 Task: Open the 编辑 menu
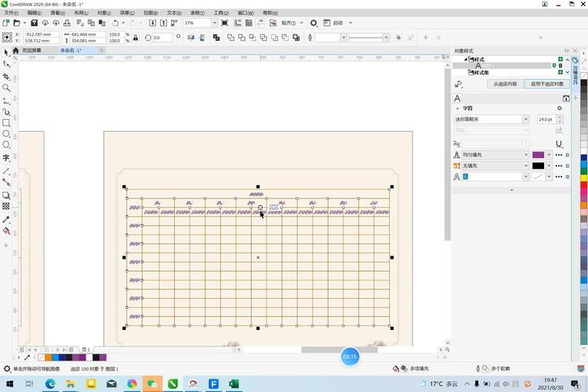tap(34, 13)
